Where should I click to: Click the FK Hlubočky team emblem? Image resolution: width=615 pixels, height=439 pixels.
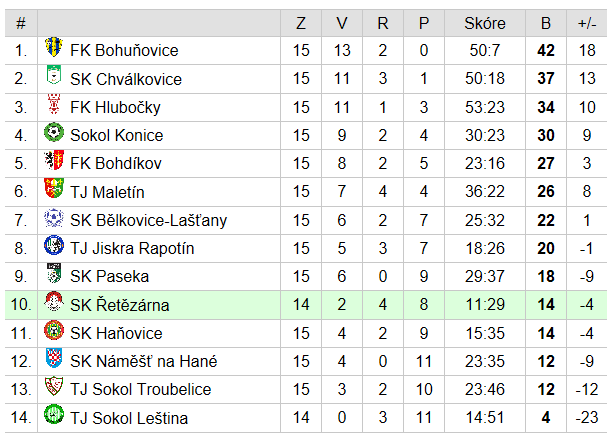[x=54, y=104]
